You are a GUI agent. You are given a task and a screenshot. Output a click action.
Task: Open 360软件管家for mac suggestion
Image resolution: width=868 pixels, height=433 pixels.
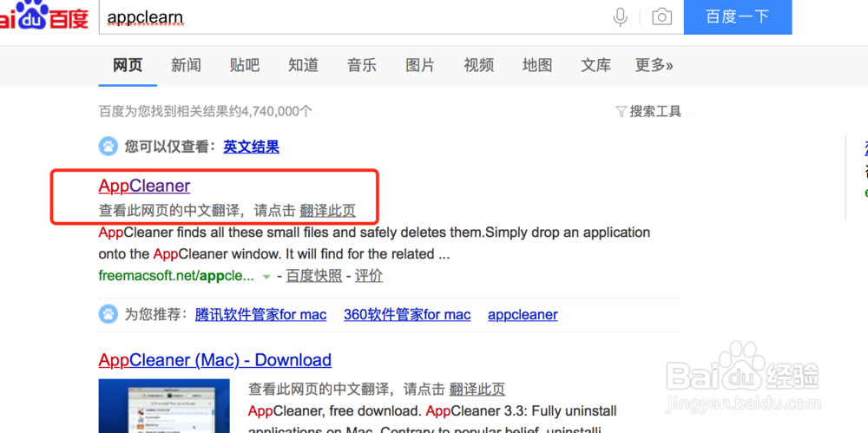[x=407, y=315]
